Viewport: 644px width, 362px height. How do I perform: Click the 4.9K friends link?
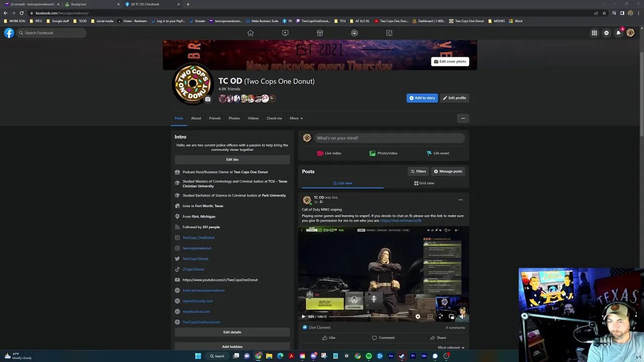[x=229, y=89]
